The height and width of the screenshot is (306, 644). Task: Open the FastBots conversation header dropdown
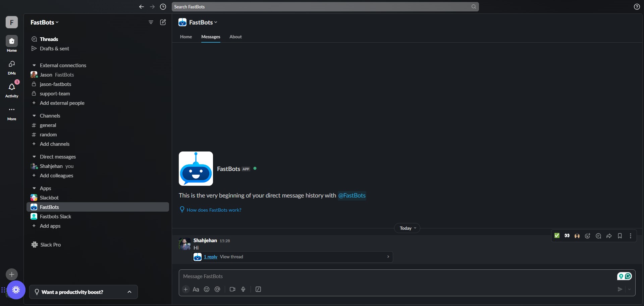tap(203, 22)
